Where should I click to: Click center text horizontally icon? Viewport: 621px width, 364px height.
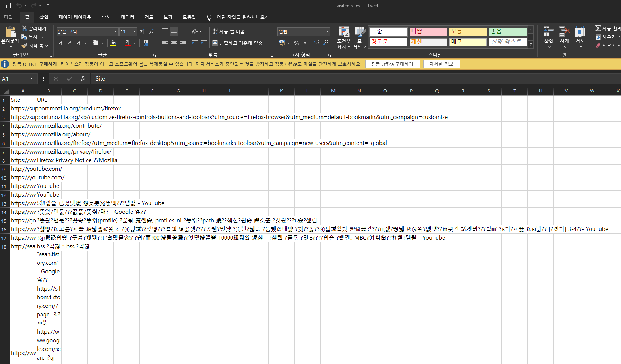pos(174,43)
